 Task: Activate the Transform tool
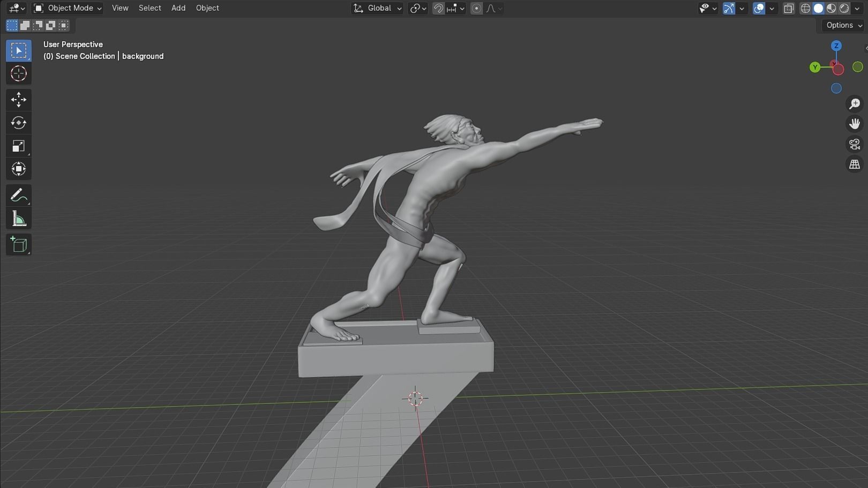coord(19,169)
